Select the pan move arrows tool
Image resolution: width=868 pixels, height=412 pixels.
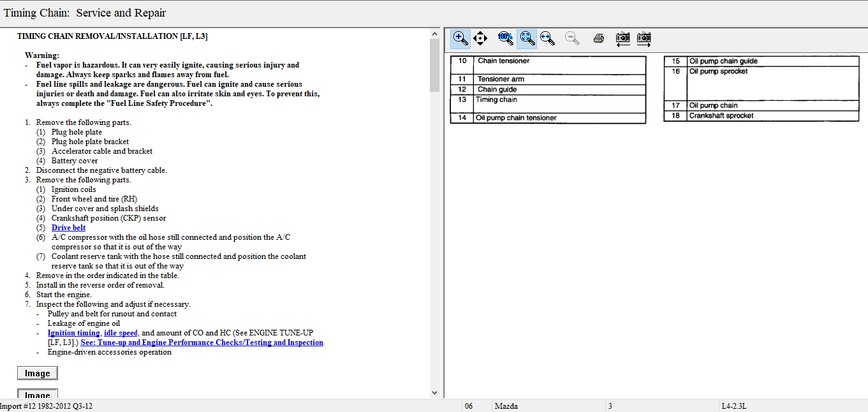click(x=480, y=38)
